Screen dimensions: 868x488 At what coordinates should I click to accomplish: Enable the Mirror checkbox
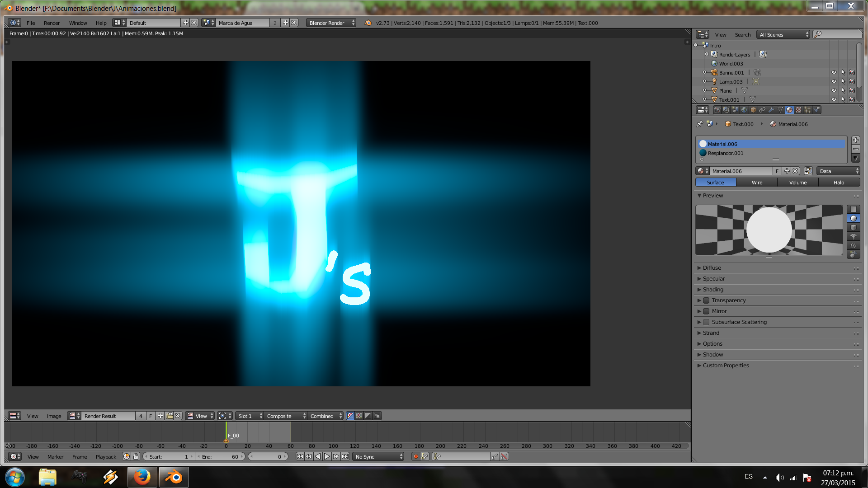706,311
